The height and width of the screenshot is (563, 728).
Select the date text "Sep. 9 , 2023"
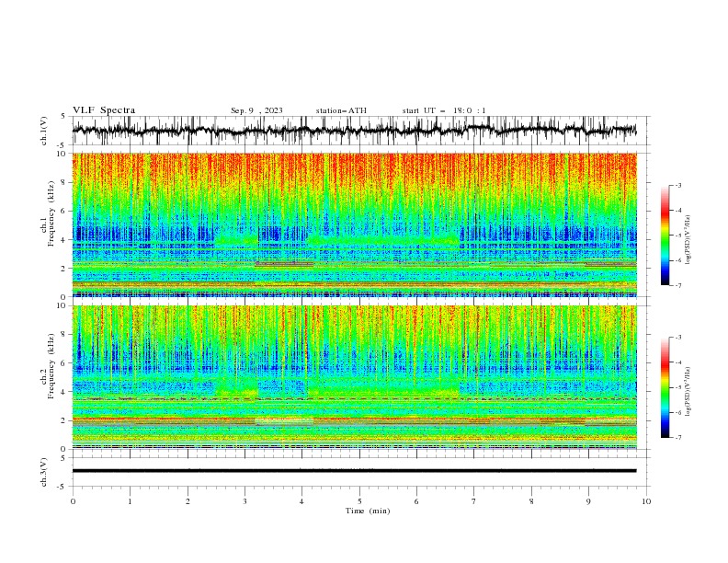coord(256,110)
